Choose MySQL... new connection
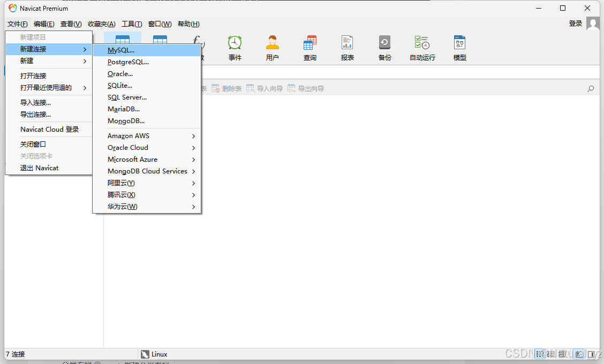The image size is (604, 364). point(147,50)
